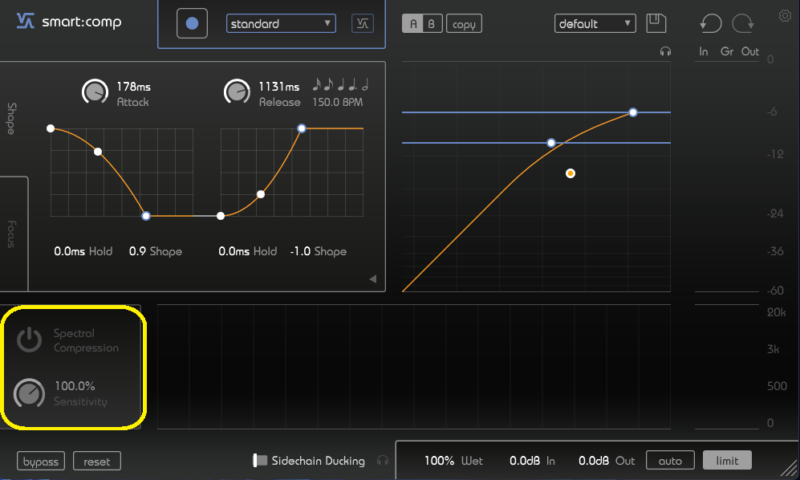Click the blue learn/record button
Screen dimensions: 800x480
click(x=192, y=23)
